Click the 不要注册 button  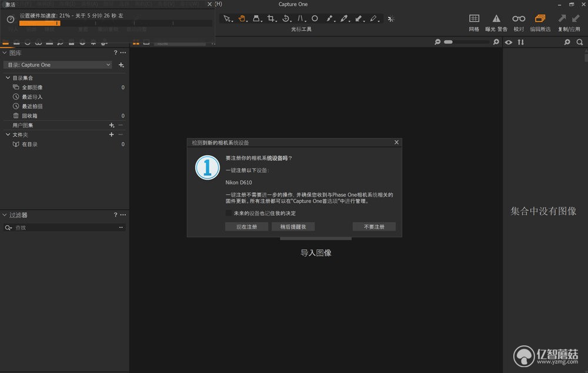click(374, 227)
